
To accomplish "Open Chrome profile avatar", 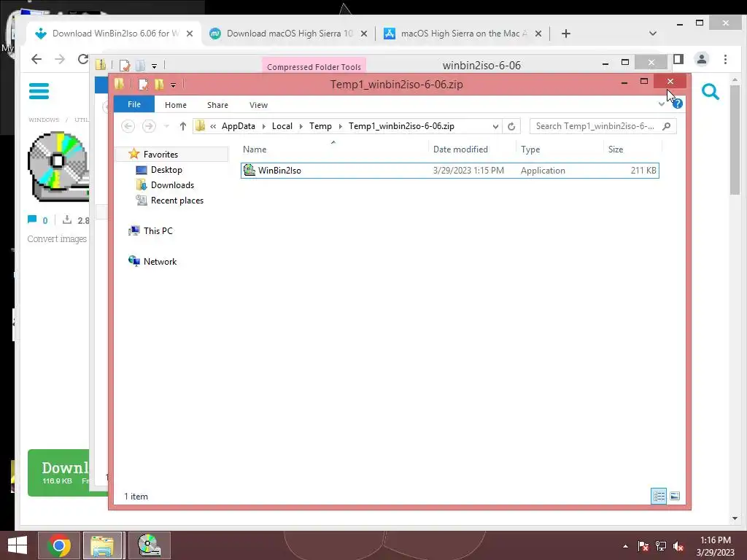I will point(702,59).
